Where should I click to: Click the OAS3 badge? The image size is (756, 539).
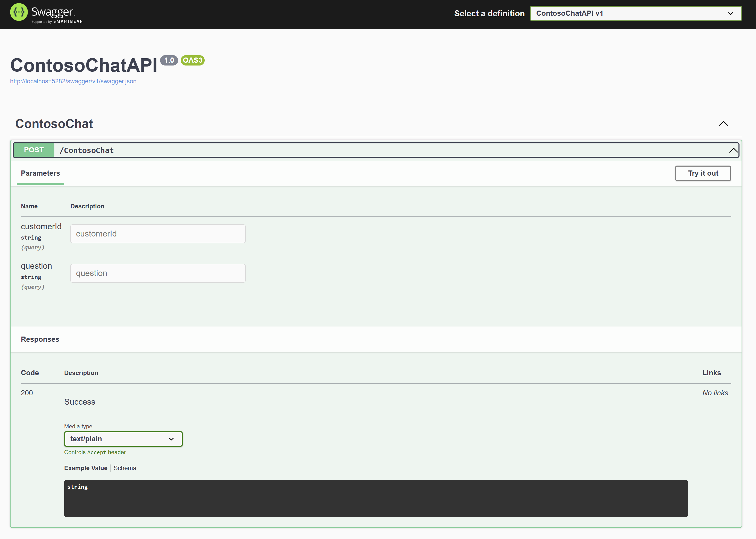[192, 60]
